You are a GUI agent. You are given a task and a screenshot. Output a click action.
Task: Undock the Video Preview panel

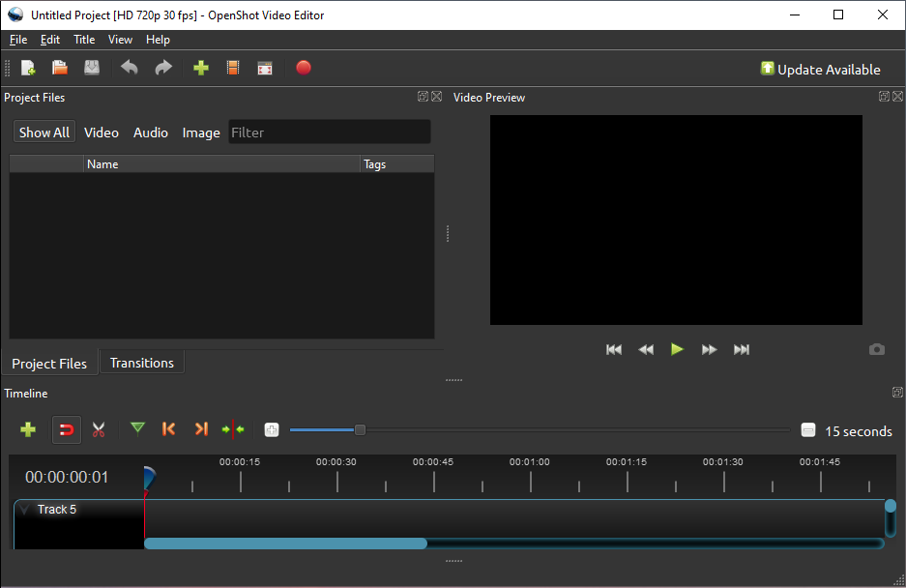(884, 97)
